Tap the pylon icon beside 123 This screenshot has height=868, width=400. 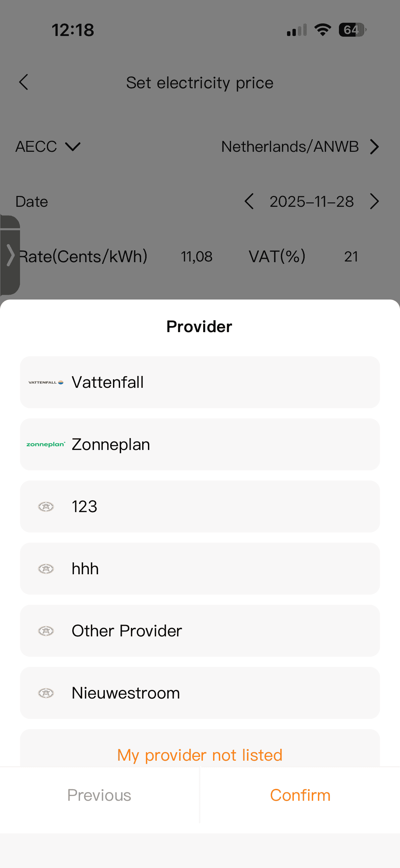point(46,507)
